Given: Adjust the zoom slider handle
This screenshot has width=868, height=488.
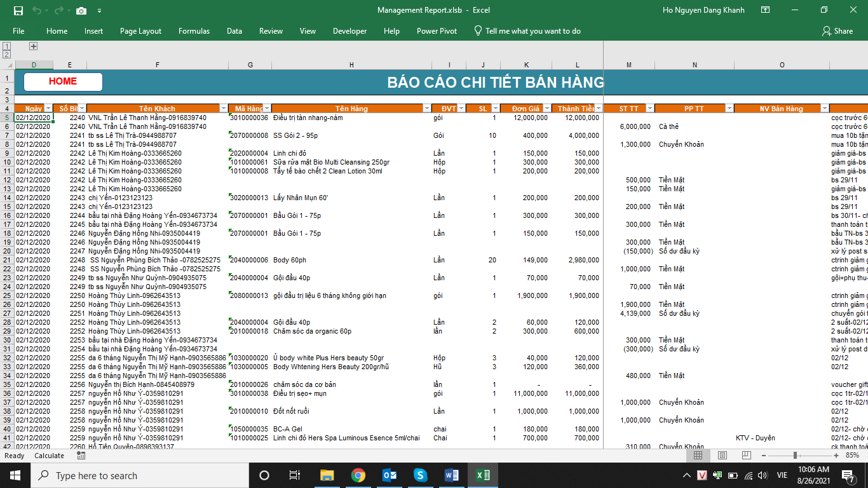Looking at the screenshot, I should (x=795, y=456).
